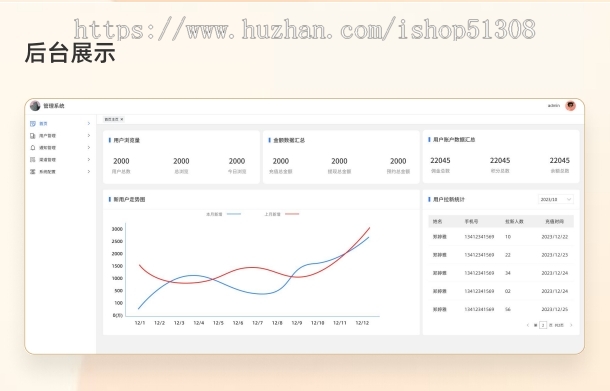
Task: Click the 姓名 column header
Action: pos(437,221)
